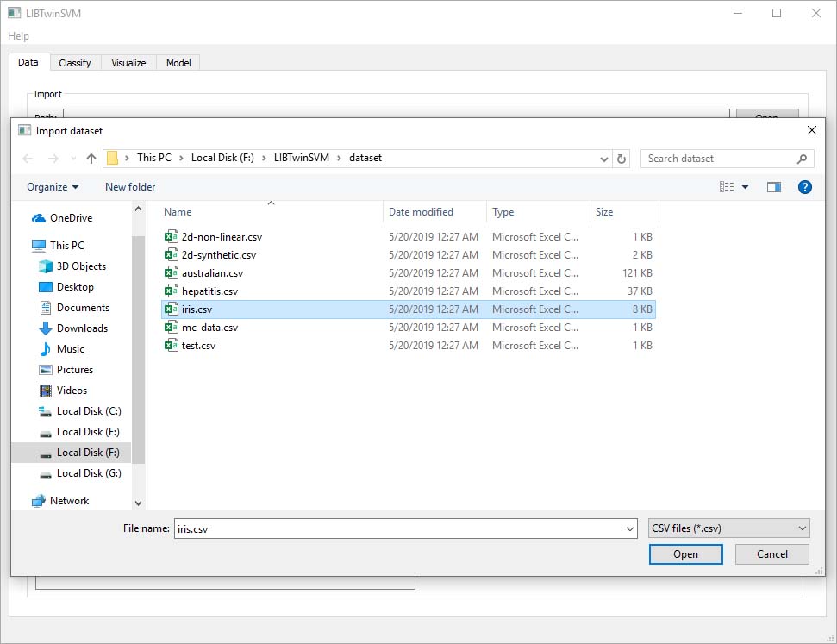Select the hepatitis.csv file name
Image resolution: width=837 pixels, height=644 pixels.
tap(209, 291)
